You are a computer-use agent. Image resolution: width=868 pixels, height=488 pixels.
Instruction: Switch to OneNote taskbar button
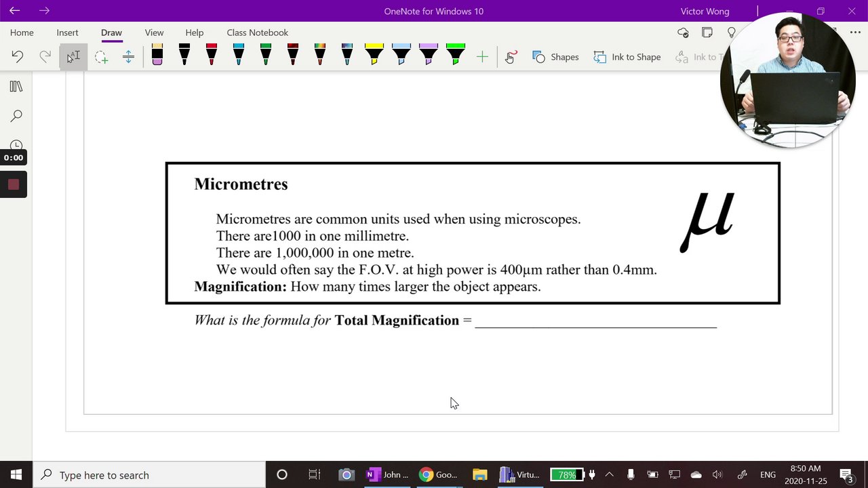point(387,474)
